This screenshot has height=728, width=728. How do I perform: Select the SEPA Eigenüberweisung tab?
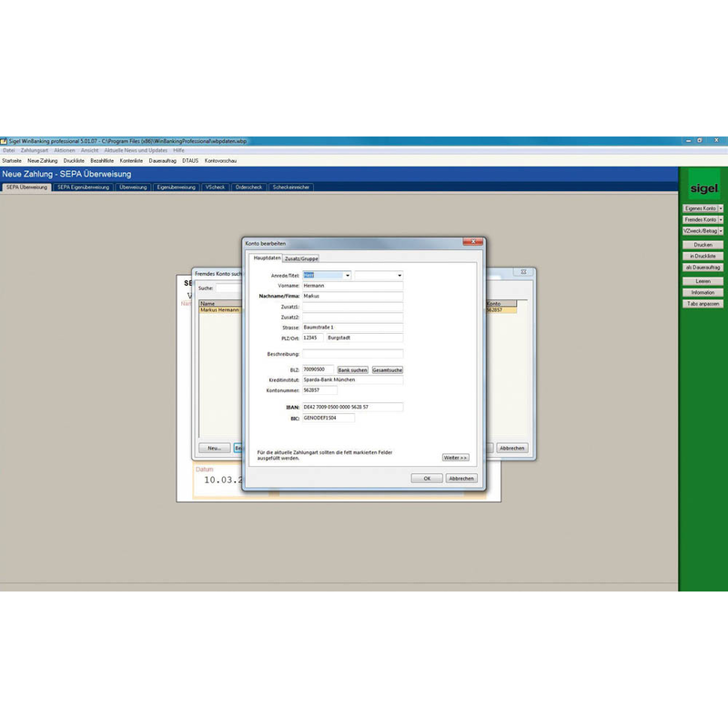click(x=83, y=187)
